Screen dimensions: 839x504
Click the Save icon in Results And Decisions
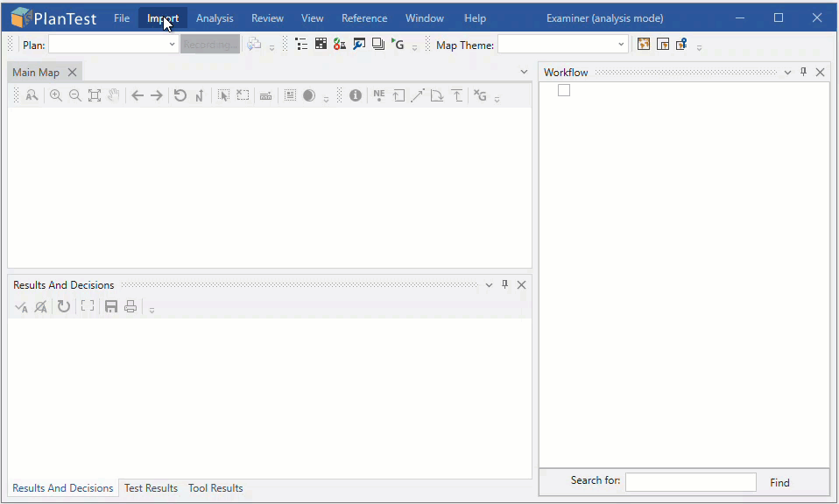[x=110, y=306]
